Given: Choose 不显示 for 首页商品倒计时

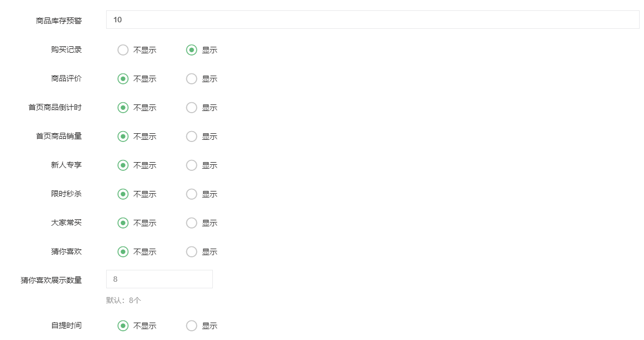Looking at the screenshot, I should click(x=123, y=108).
